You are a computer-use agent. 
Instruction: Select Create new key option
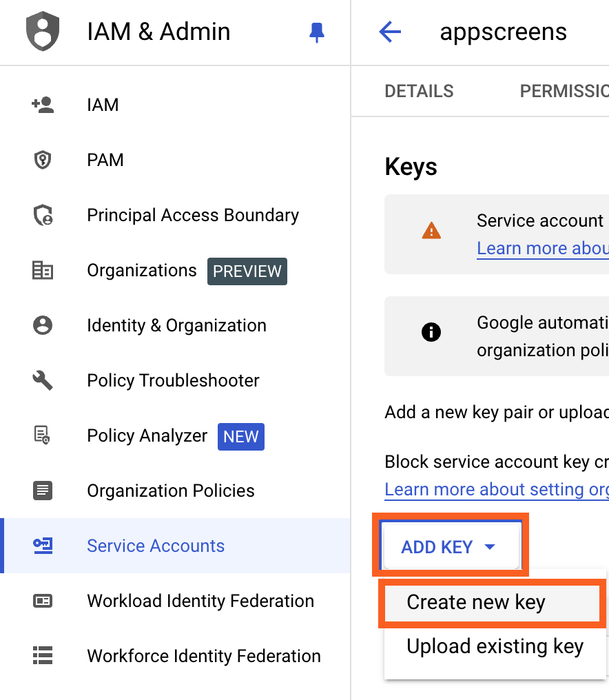click(x=476, y=602)
